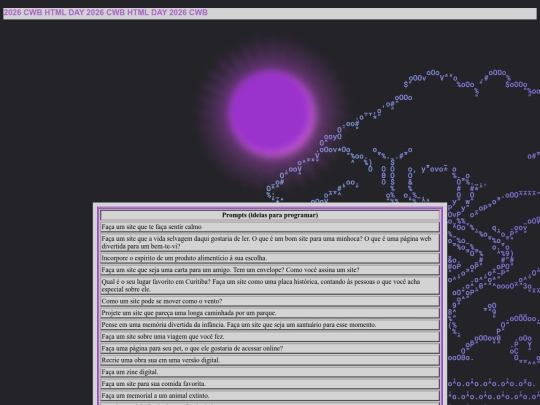Click the prompt 'uma carta para um amigo'

tap(270, 270)
